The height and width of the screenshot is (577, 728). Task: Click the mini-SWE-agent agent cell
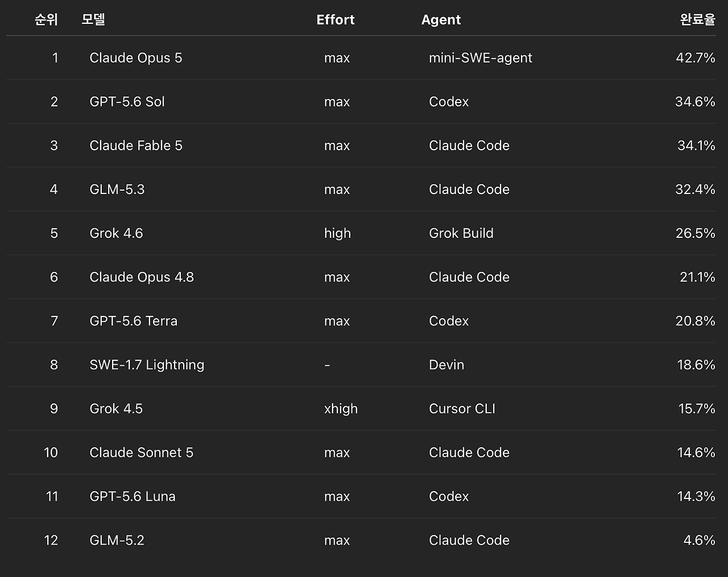(481, 58)
